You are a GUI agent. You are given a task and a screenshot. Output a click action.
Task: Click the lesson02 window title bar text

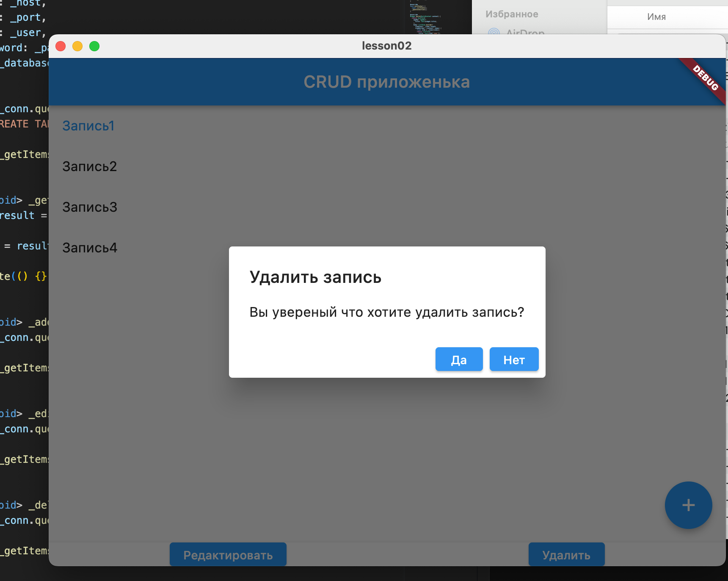coord(387,46)
